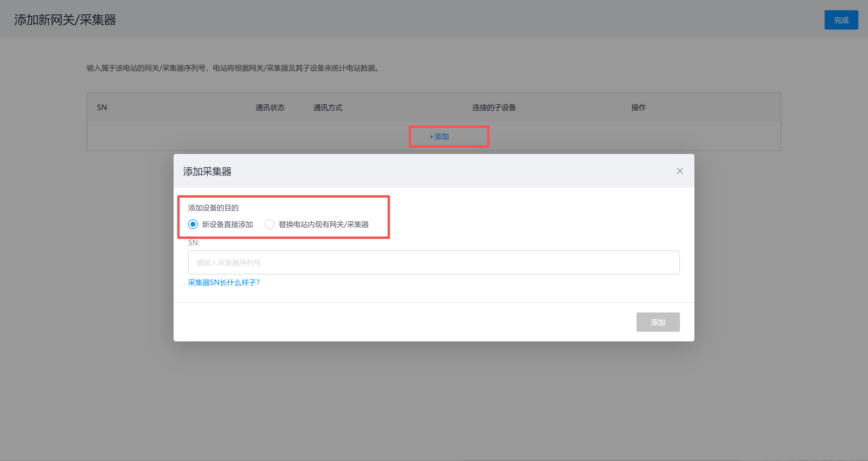Click the 替换电站内现有网关/采集器 option label text
868x461 pixels.
pyautogui.click(x=323, y=224)
